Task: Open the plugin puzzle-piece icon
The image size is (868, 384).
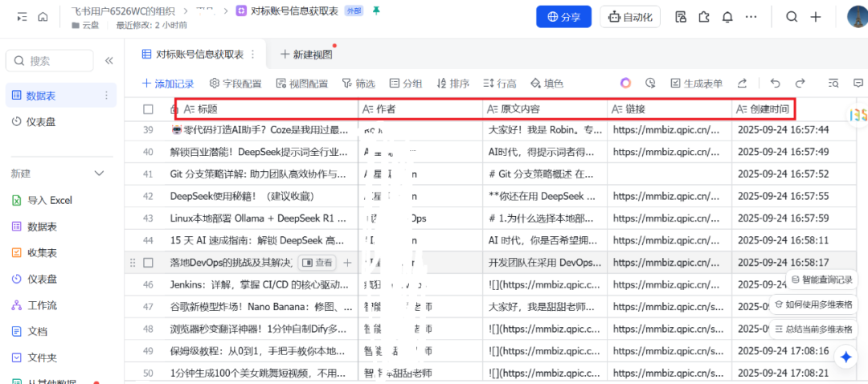Action: coord(704,17)
